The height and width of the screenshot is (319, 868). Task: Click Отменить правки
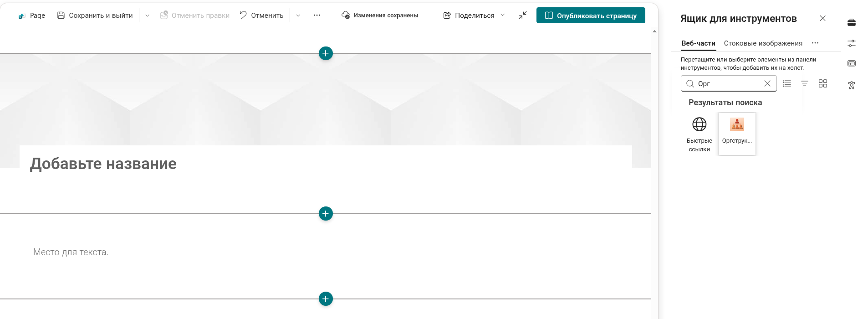195,15
